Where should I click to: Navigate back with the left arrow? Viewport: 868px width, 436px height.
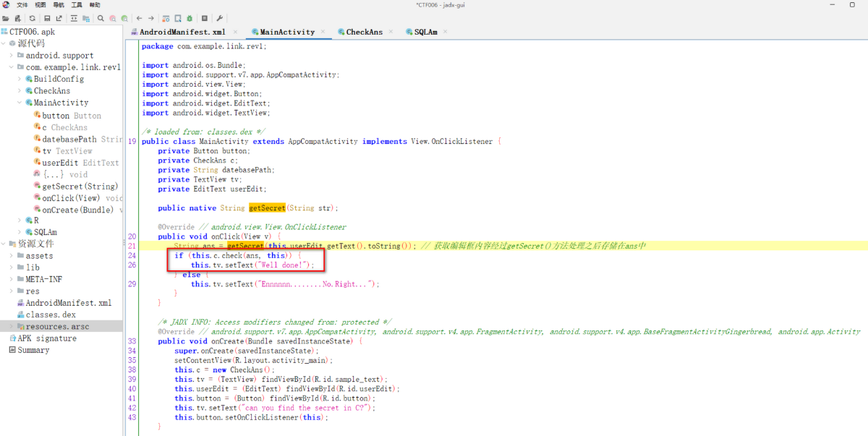coord(139,18)
